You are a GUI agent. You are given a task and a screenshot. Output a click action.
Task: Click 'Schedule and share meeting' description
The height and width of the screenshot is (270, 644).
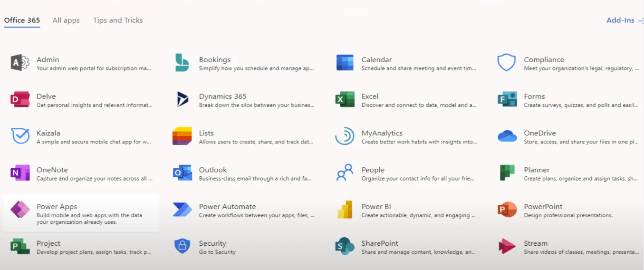pyautogui.click(x=419, y=68)
